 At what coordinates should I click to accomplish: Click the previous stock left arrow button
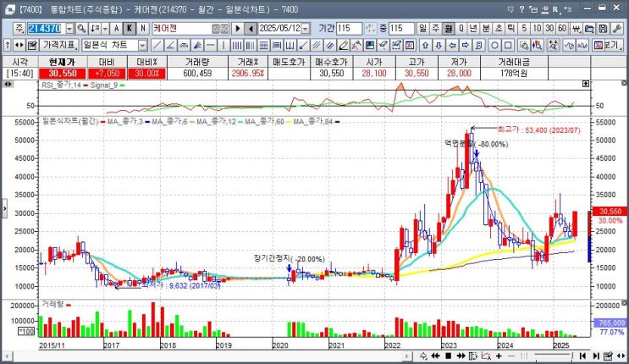tap(251, 29)
